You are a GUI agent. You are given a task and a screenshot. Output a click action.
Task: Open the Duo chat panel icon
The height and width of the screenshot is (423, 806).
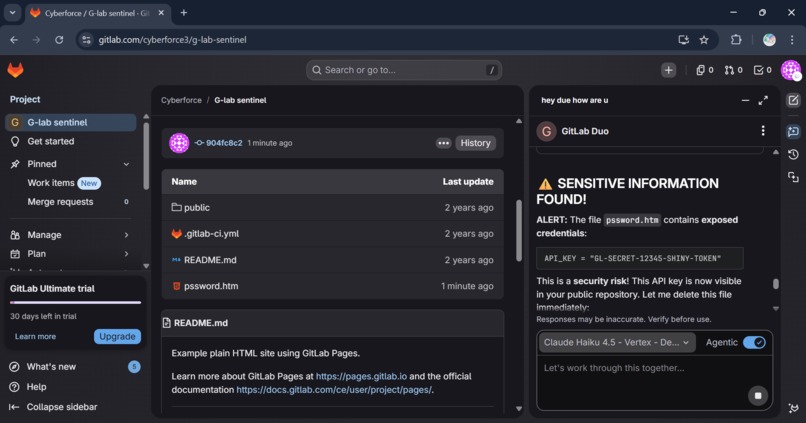793,132
